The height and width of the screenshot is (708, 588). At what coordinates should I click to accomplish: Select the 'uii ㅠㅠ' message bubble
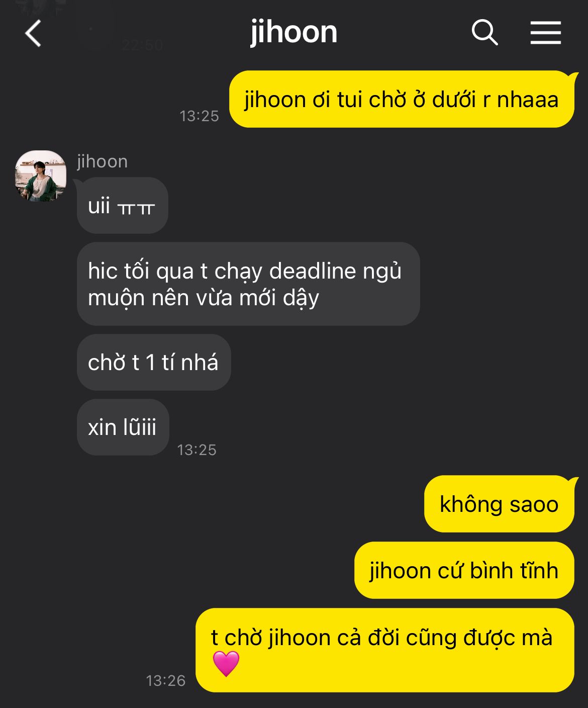point(122,206)
